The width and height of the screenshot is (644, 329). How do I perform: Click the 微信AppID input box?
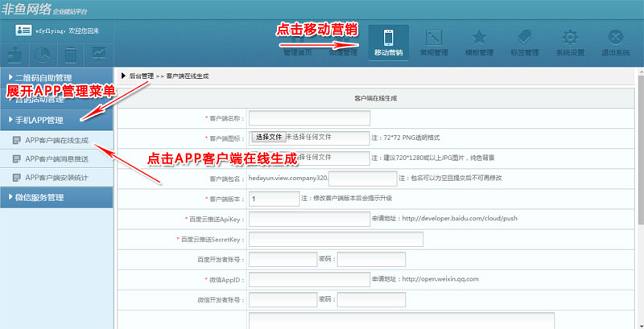tap(309, 280)
